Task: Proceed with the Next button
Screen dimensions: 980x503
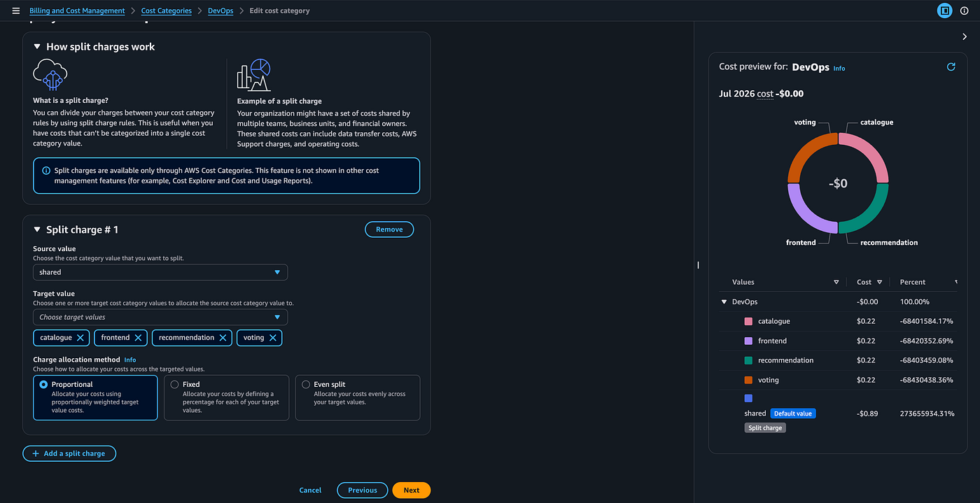Action: coord(412,490)
